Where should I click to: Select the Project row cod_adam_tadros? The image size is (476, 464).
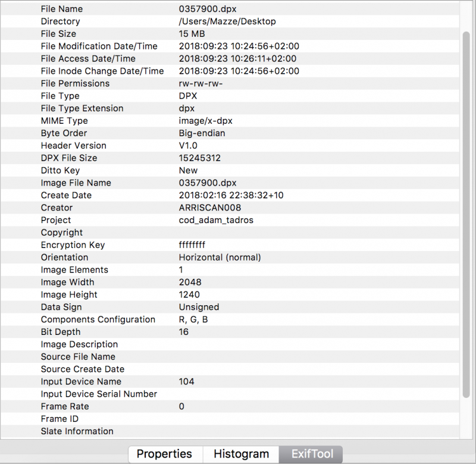tap(216, 220)
